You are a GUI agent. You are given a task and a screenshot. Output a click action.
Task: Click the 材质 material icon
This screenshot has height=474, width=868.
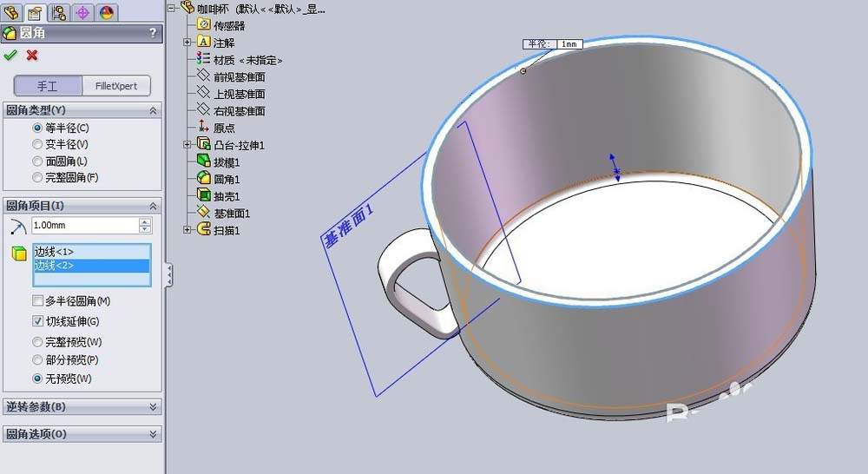204,59
